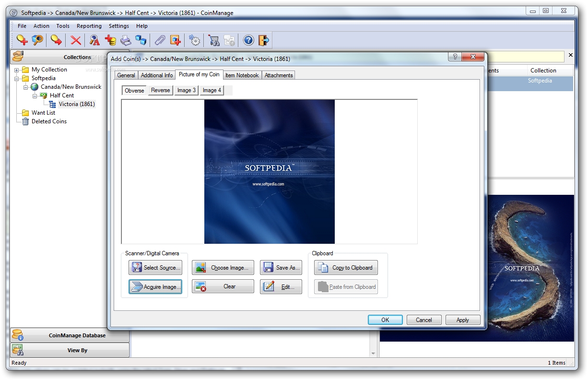
Task: Click the dialog's question mark help button
Action: tap(455, 57)
